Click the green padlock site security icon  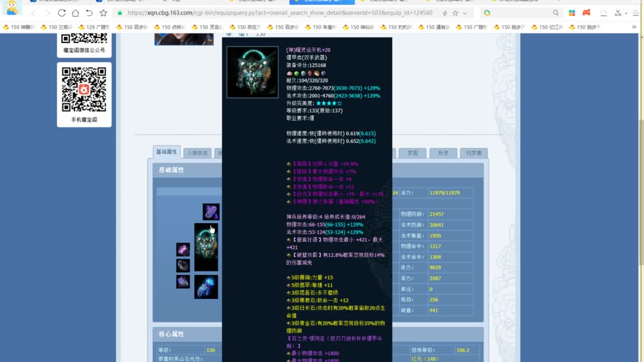point(120,13)
